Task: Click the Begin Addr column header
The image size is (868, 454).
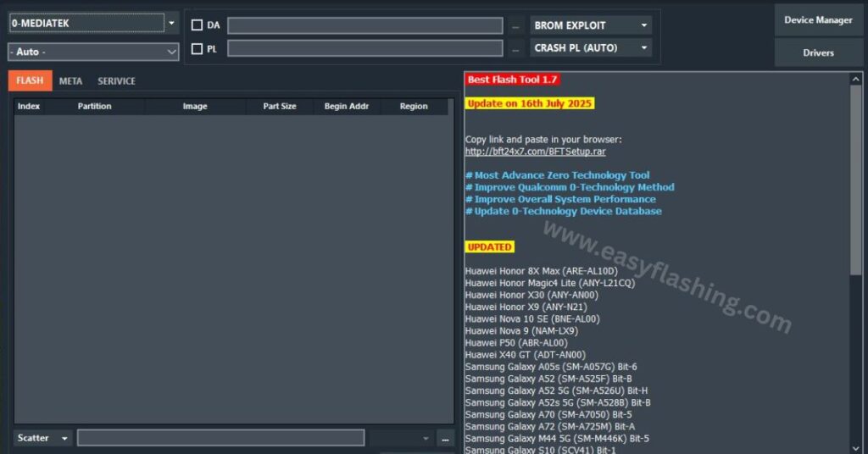Action: pos(347,106)
